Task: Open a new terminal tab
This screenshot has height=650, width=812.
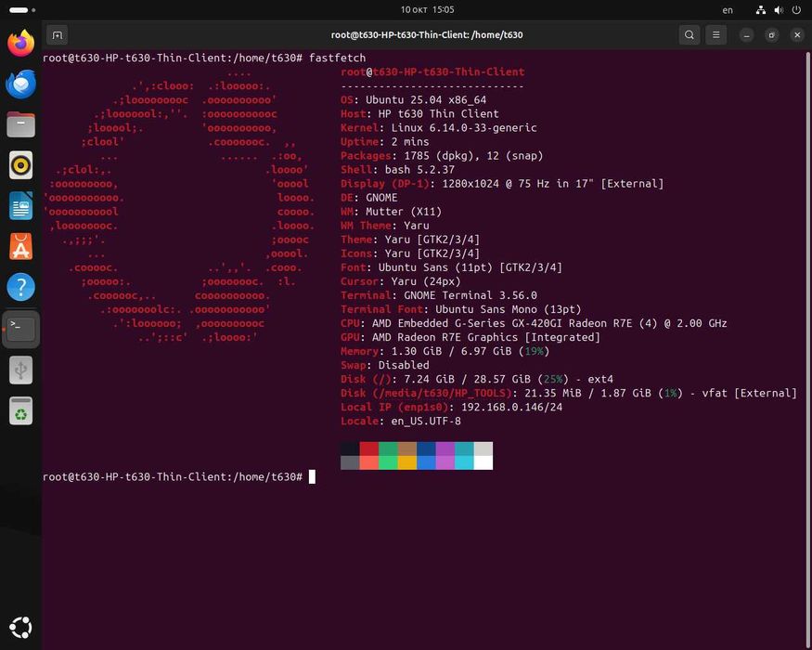Action: pos(58,35)
